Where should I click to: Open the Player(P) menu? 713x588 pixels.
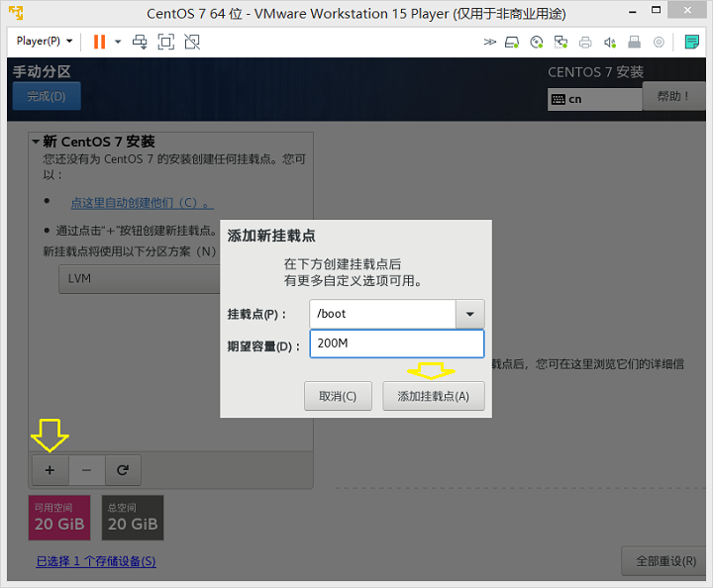pyautogui.click(x=45, y=42)
